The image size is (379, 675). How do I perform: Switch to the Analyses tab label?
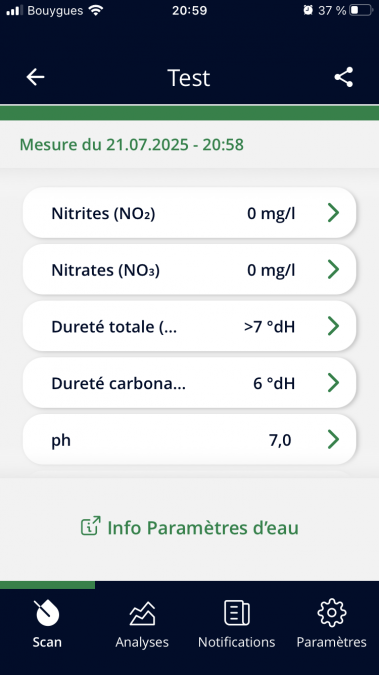pos(142,642)
